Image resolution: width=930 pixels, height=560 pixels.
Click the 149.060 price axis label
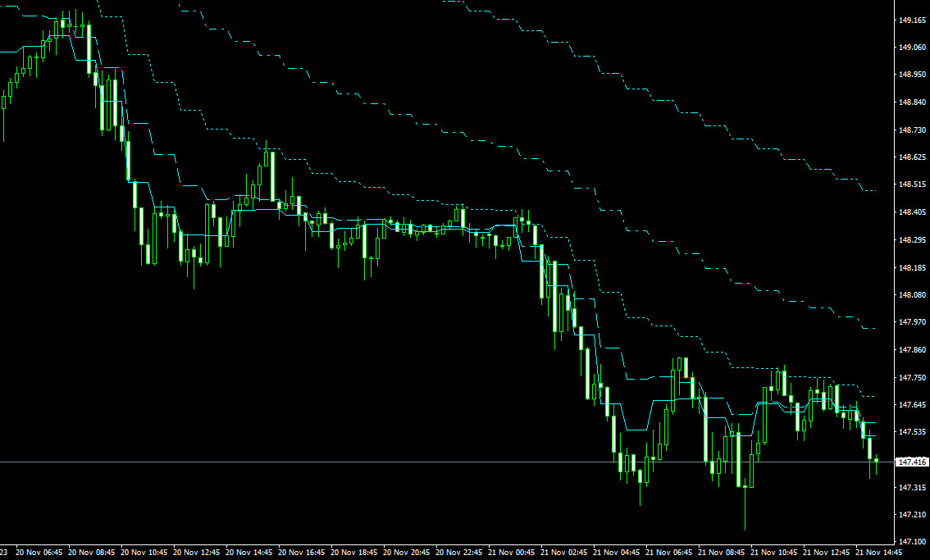click(x=912, y=48)
